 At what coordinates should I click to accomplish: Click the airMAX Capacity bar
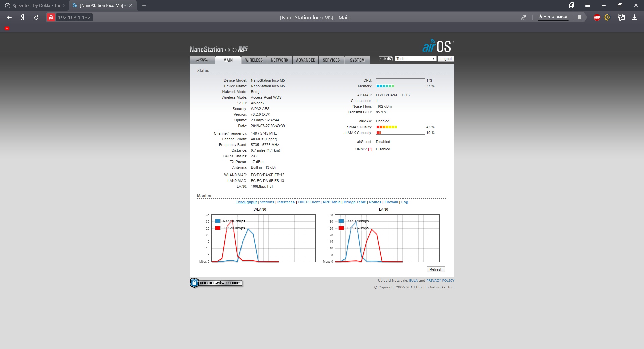[x=400, y=133]
